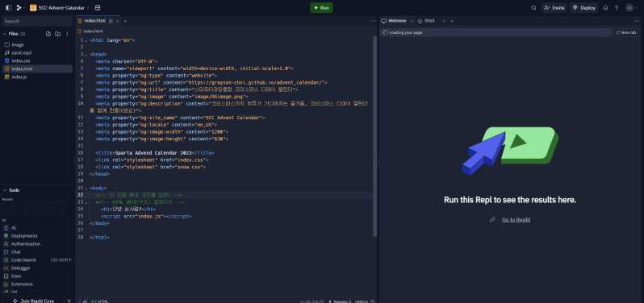Toggle the left sidebar panel icon
Viewport: 644px width, 303px height.
[x=9, y=8]
